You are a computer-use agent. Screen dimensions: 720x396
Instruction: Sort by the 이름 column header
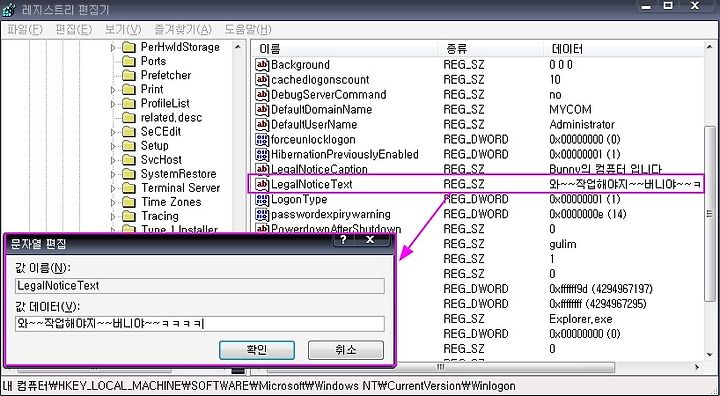[x=345, y=49]
